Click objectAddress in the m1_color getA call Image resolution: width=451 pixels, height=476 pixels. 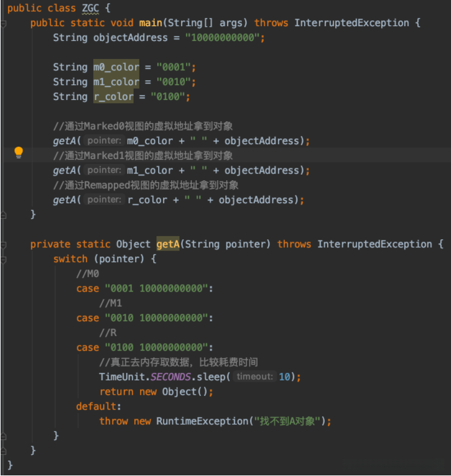click(x=262, y=170)
